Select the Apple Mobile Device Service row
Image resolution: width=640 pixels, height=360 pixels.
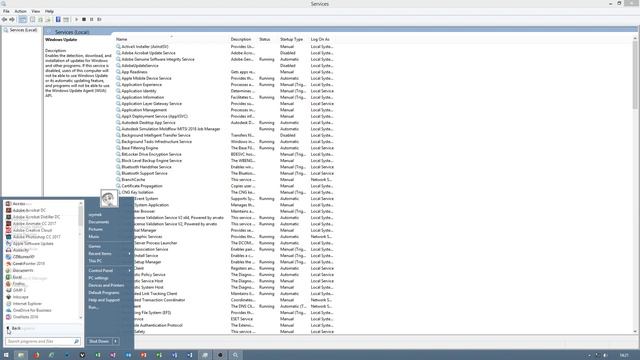tap(224, 78)
